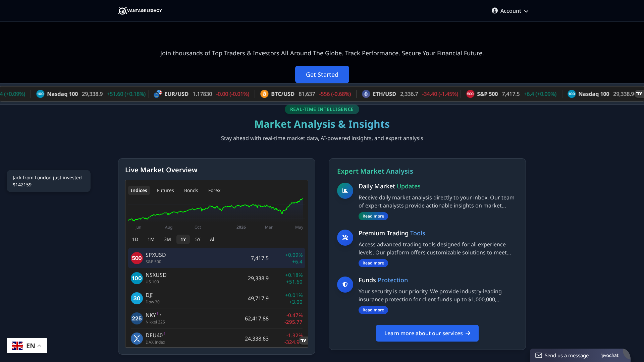Select the Indices tab

pos(139,190)
